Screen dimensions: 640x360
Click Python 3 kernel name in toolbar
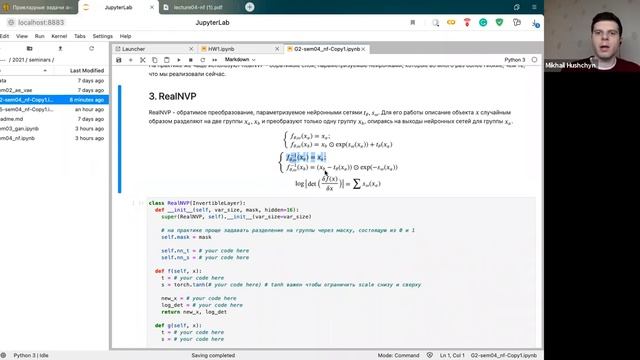point(515,60)
